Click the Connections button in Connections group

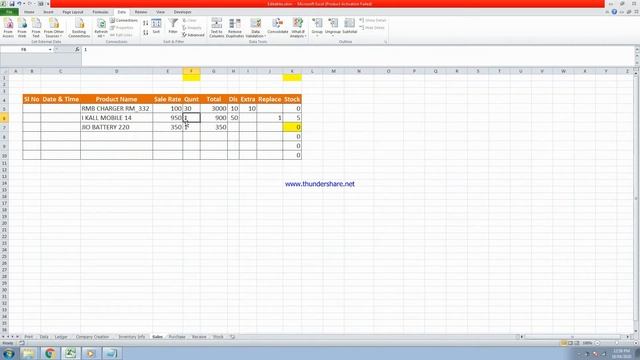(x=124, y=20)
